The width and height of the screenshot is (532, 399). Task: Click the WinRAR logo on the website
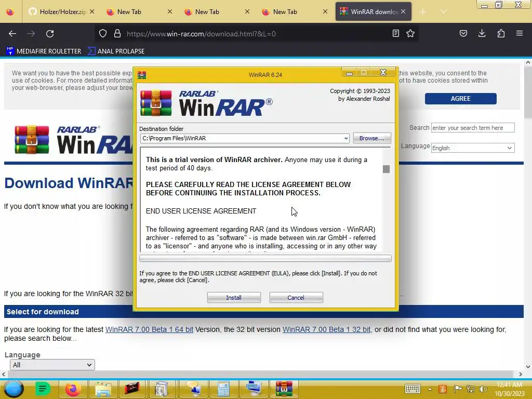[x=73, y=139]
